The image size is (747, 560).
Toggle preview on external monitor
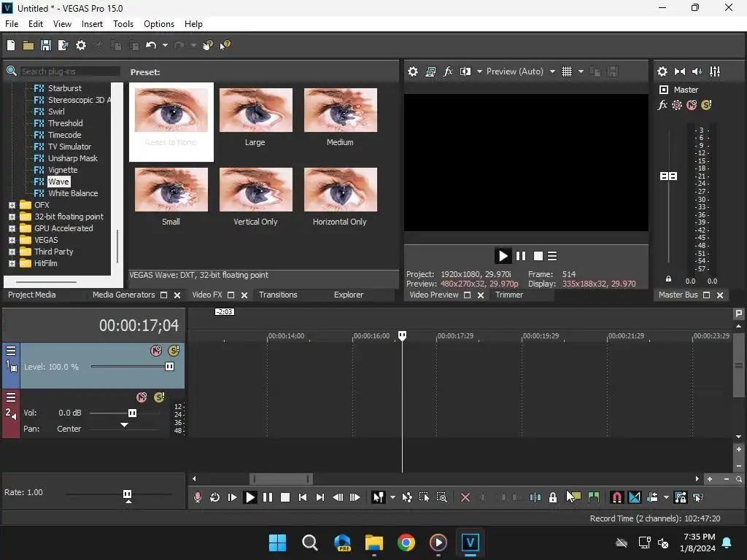coord(430,71)
